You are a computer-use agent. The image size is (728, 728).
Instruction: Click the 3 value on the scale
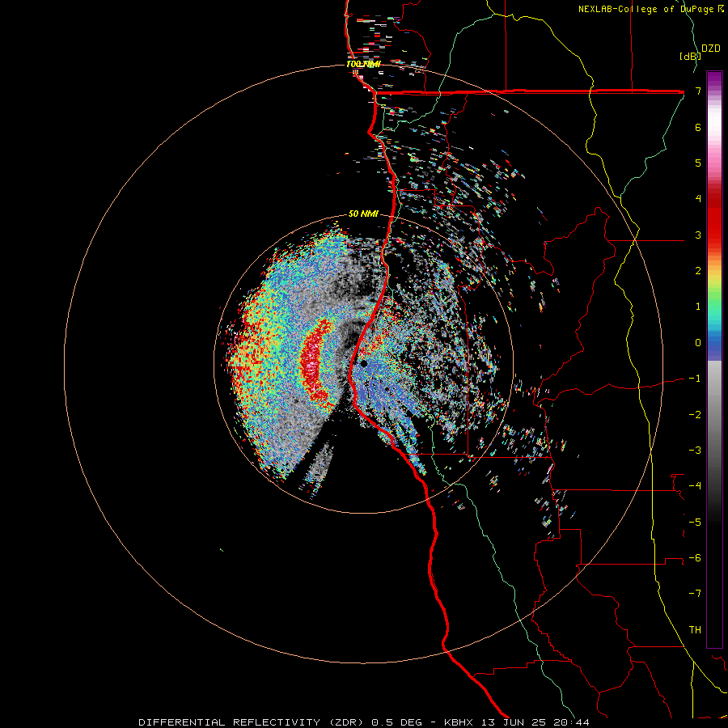tap(698, 235)
